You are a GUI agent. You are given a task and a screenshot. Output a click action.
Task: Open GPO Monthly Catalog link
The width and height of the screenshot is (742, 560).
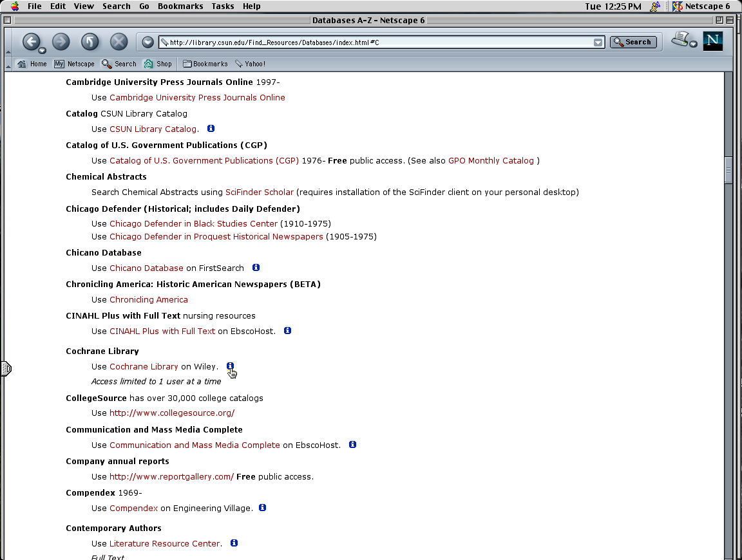491,161
